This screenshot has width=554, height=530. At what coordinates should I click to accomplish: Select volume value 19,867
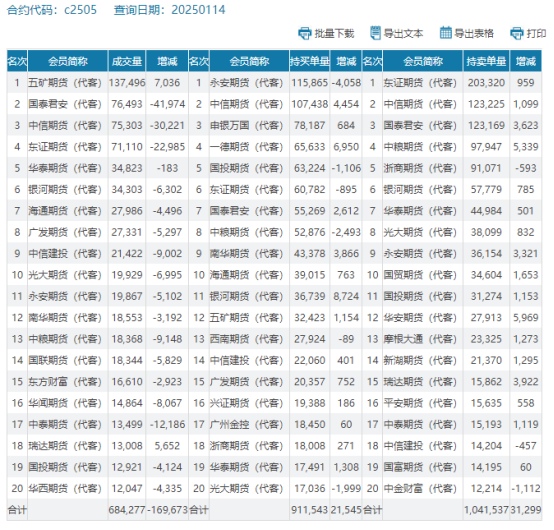(127, 296)
